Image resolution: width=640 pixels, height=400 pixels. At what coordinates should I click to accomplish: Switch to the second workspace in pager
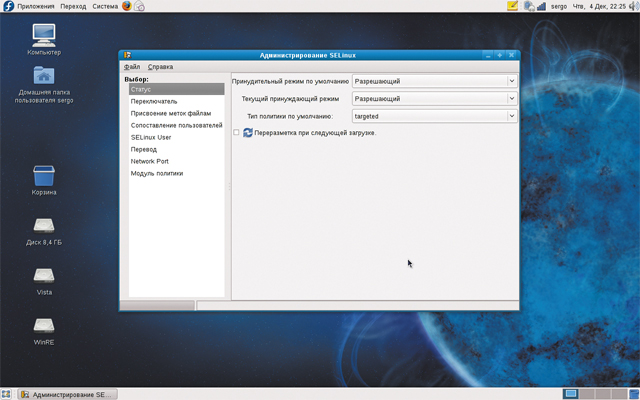pyautogui.click(x=587, y=394)
